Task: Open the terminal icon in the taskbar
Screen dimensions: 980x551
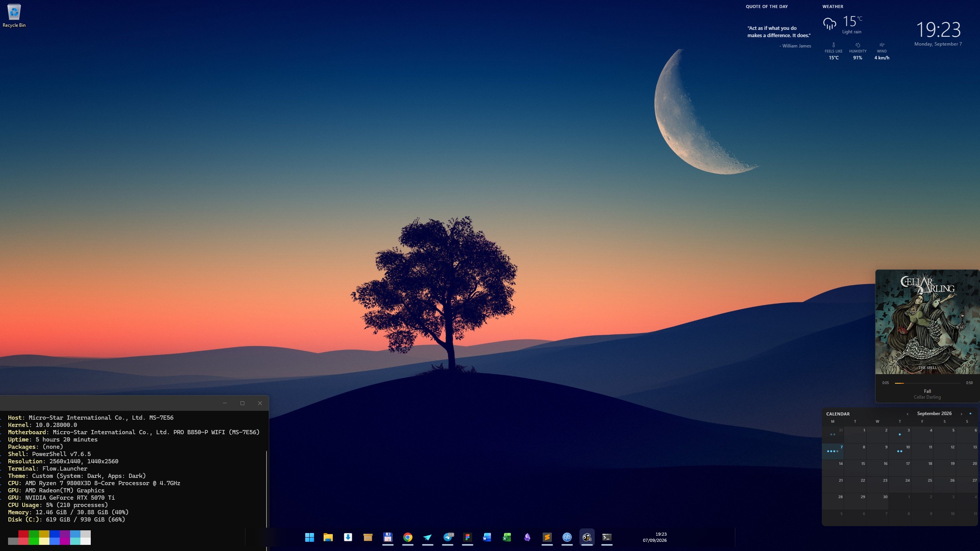Action: pos(607,537)
